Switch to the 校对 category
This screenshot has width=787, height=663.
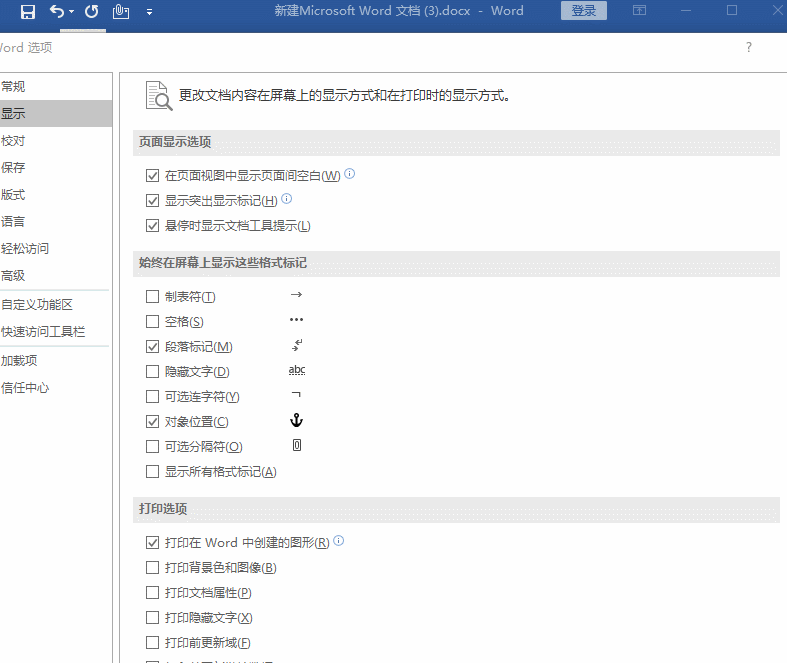point(14,141)
